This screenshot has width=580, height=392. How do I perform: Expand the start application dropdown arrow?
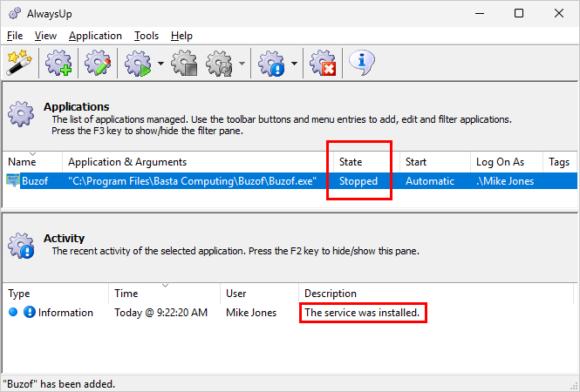[x=160, y=64]
